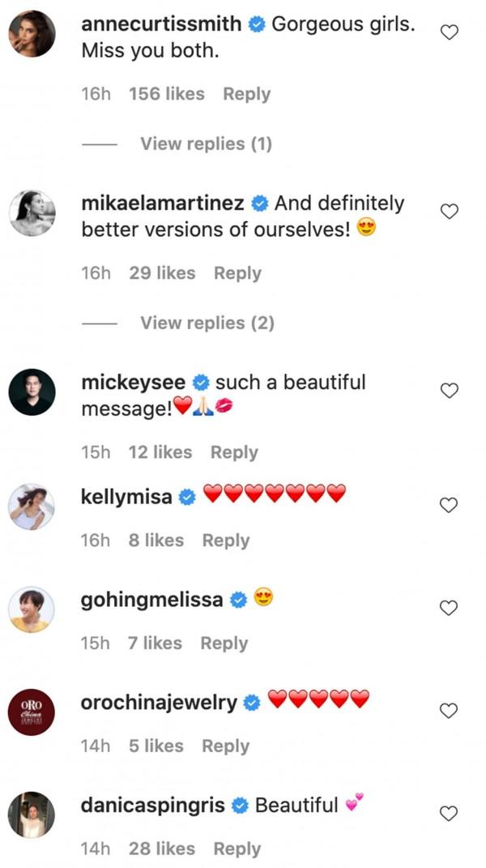The height and width of the screenshot is (868, 486).
Task: Like mikaelamartinez's comment with the heart
Action: 449,212
